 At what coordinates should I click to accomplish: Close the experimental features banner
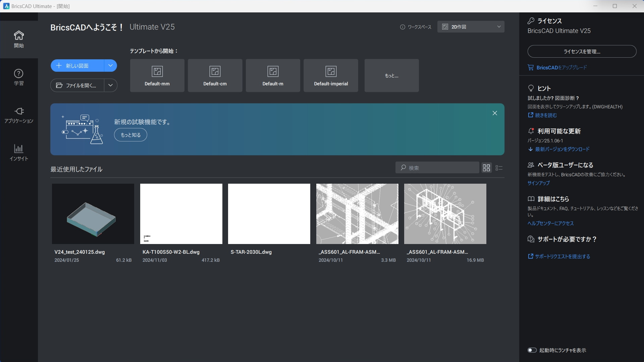point(495,113)
